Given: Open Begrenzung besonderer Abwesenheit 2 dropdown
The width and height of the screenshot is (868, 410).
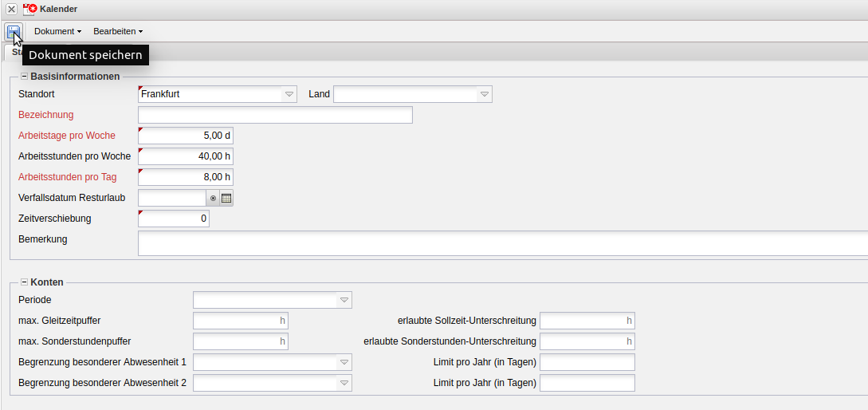Looking at the screenshot, I should pyautogui.click(x=344, y=383).
